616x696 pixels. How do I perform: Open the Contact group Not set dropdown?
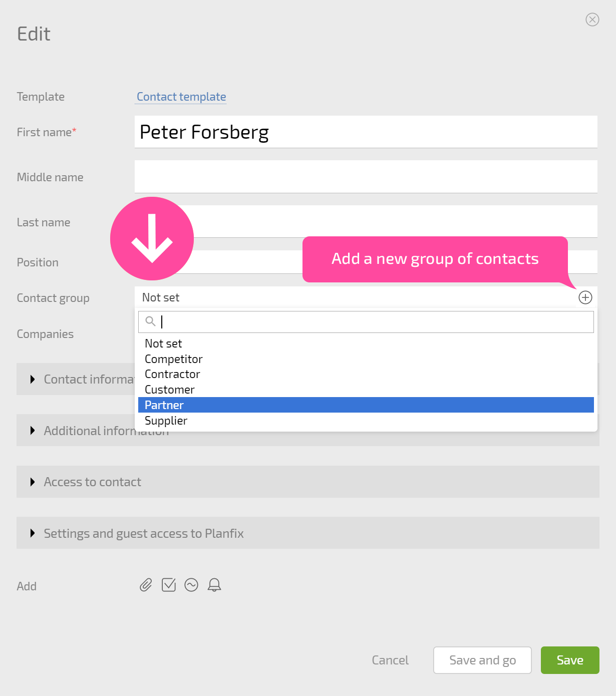tap(356, 297)
